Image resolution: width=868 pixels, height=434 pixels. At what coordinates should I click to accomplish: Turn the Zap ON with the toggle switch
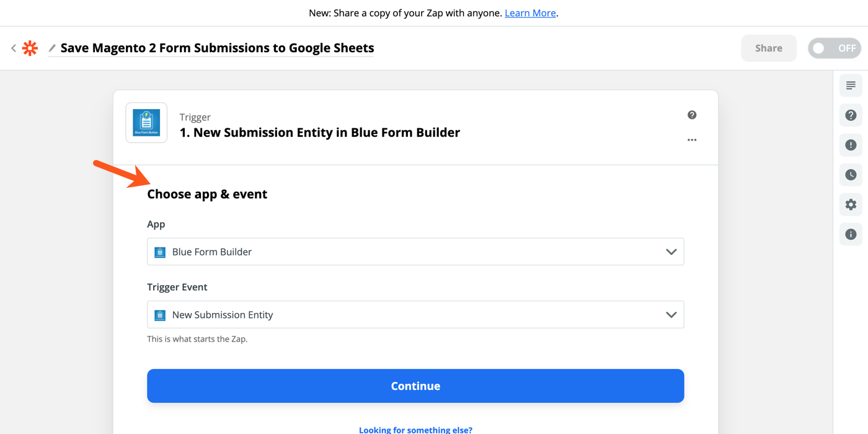pyautogui.click(x=834, y=48)
